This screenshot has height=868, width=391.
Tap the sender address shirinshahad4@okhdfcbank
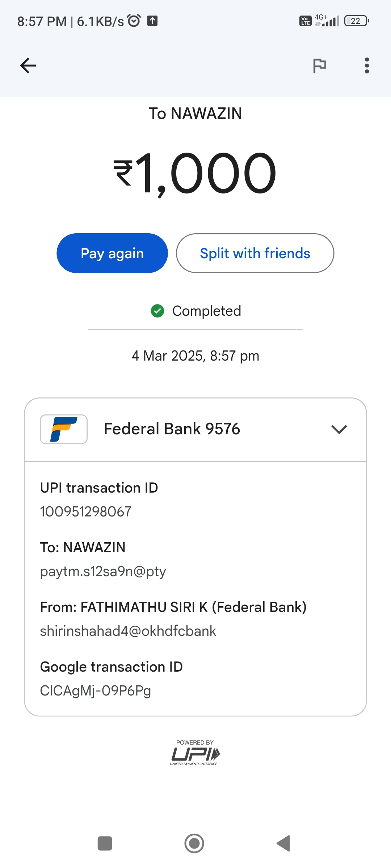[128, 631]
